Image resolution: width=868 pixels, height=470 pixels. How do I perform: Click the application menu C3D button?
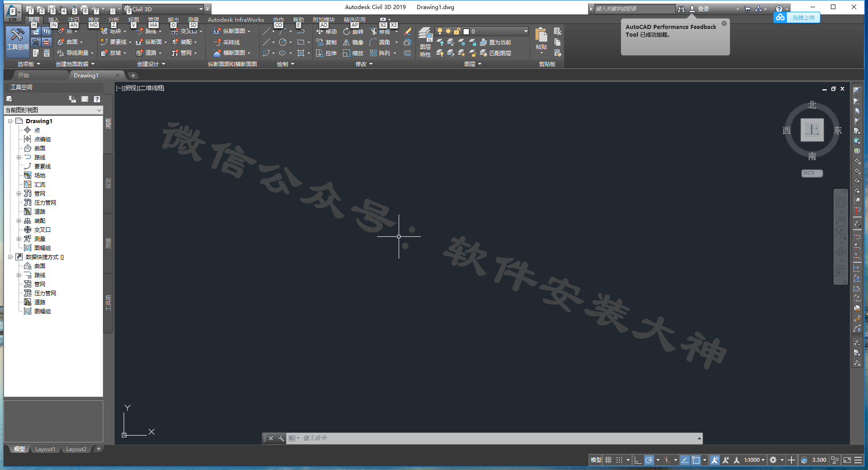12,13
